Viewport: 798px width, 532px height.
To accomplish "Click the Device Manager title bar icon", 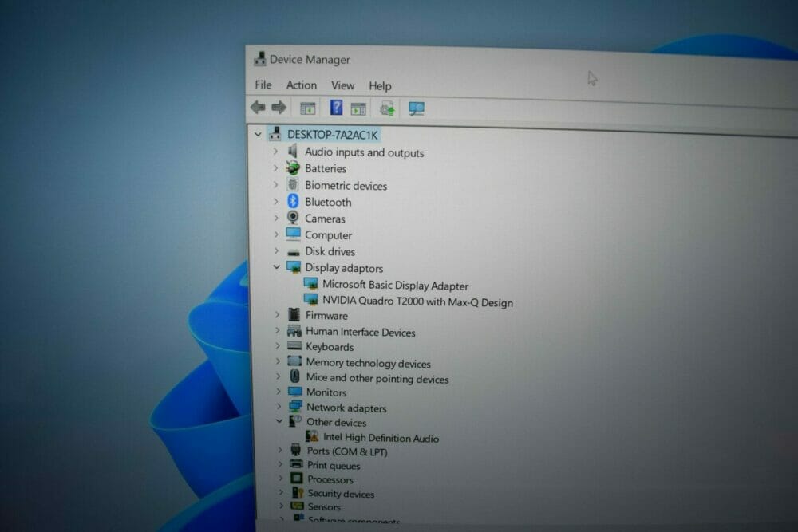I will coord(259,58).
